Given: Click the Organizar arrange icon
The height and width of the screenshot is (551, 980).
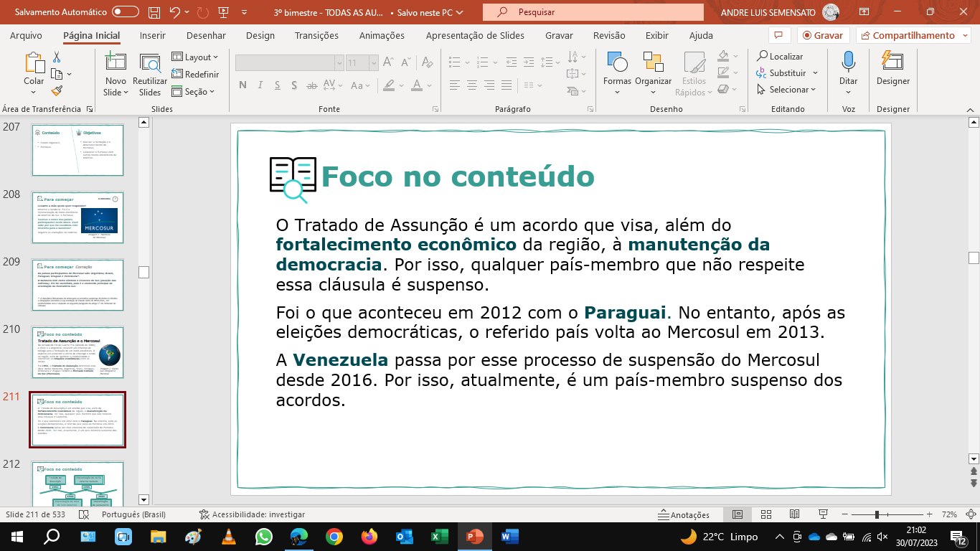Looking at the screenshot, I should pyautogui.click(x=653, y=62).
